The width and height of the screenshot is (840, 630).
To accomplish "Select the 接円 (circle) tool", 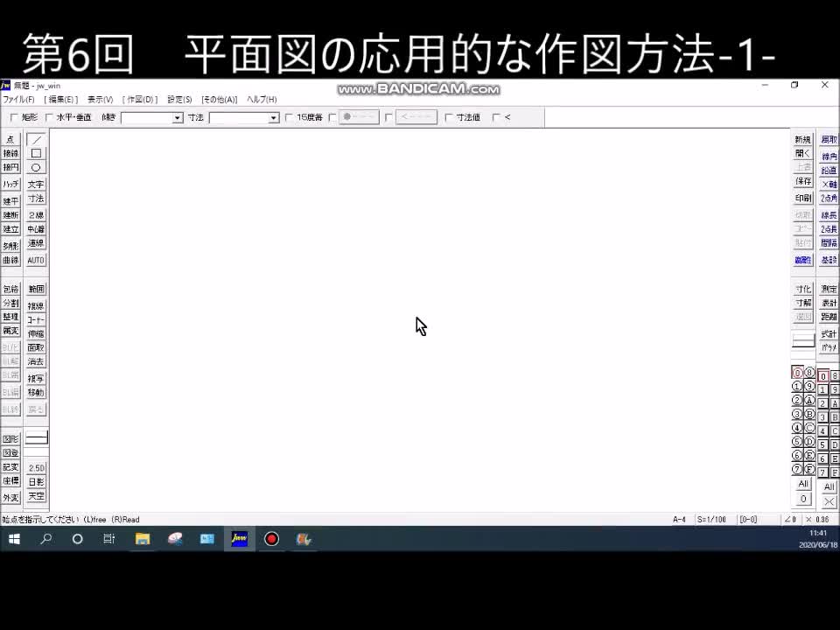I will (10, 167).
